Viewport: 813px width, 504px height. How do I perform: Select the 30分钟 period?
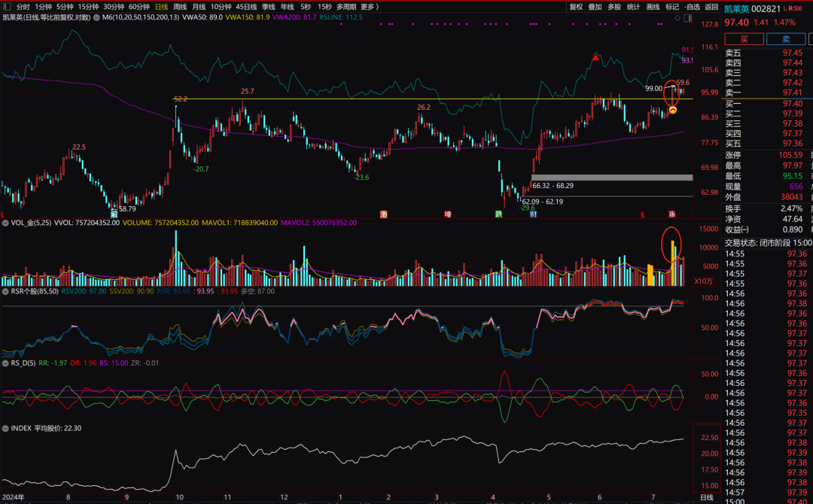114,7
